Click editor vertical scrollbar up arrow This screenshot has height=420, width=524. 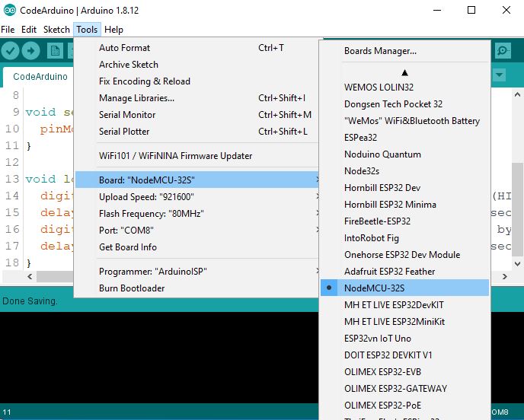pyautogui.click(x=517, y=94)
